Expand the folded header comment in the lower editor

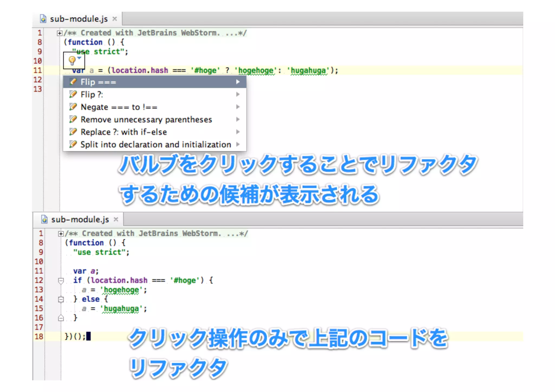coord(61,234)
